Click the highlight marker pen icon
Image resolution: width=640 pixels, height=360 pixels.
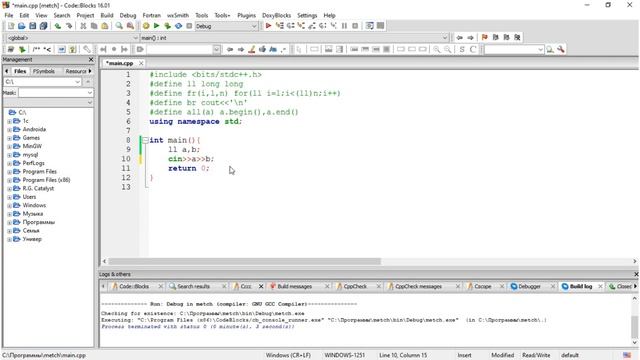[252, 49]
